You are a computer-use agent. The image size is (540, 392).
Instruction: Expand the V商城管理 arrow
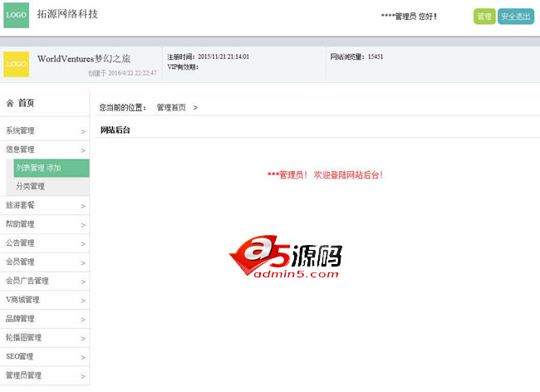(83, 301)
